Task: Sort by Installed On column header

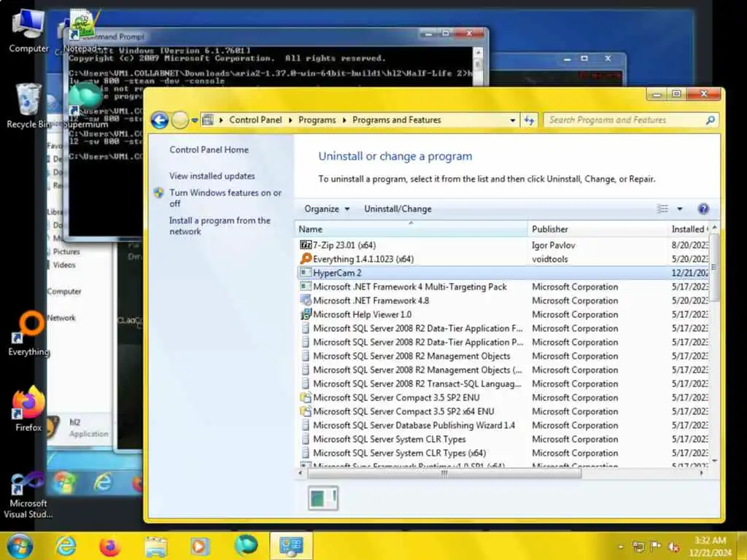Action: [689, 229]
